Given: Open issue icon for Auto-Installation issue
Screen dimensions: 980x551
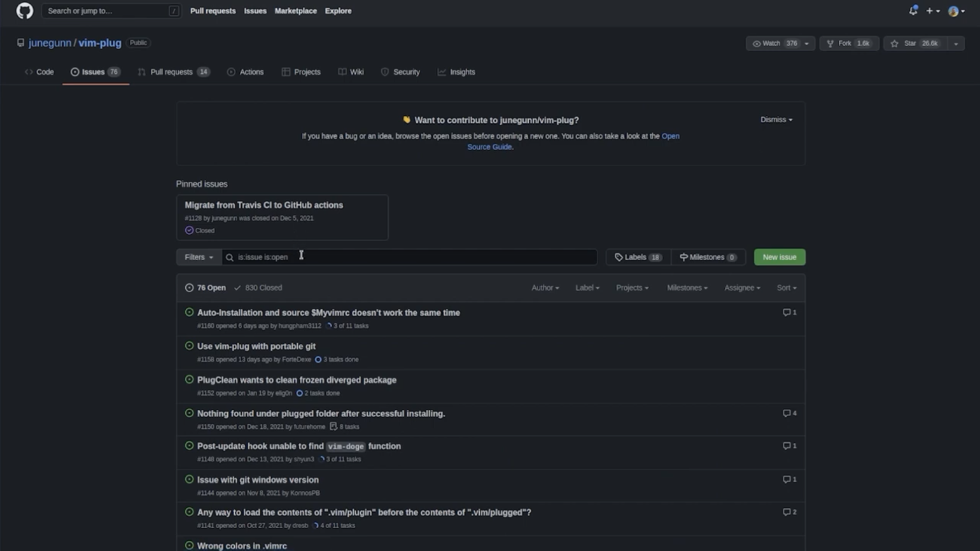Looking at the screenshot, I should 189,312.
